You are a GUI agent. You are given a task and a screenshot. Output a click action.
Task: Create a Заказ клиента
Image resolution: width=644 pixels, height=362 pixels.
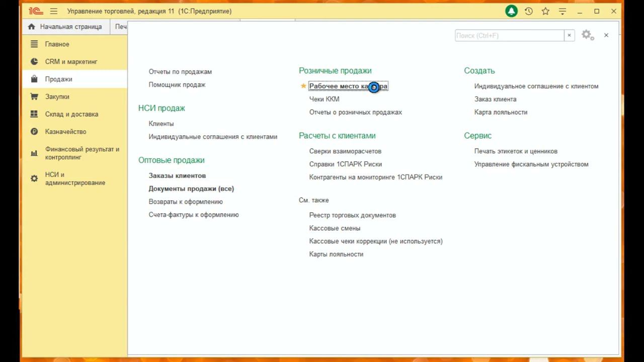(495, 100)
